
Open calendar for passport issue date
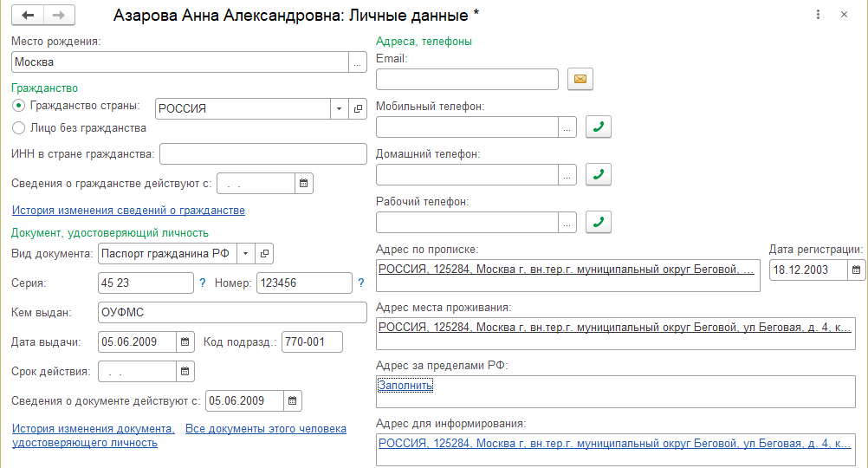[x=185, y=341]
